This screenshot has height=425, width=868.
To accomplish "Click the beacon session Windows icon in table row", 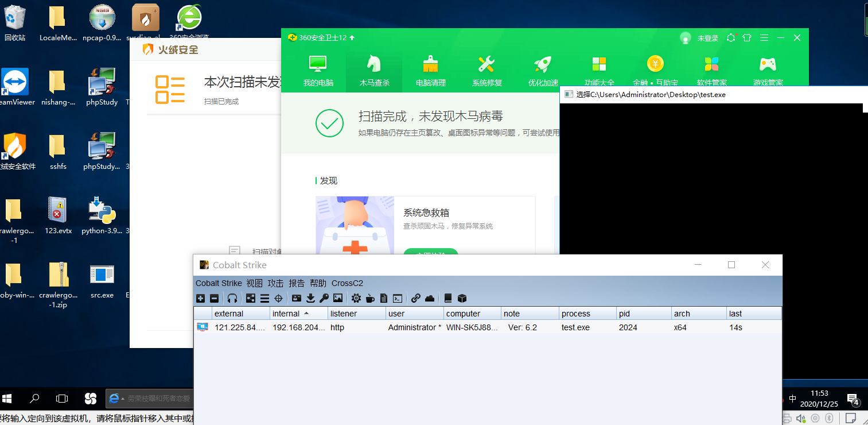I will point(202,327).
